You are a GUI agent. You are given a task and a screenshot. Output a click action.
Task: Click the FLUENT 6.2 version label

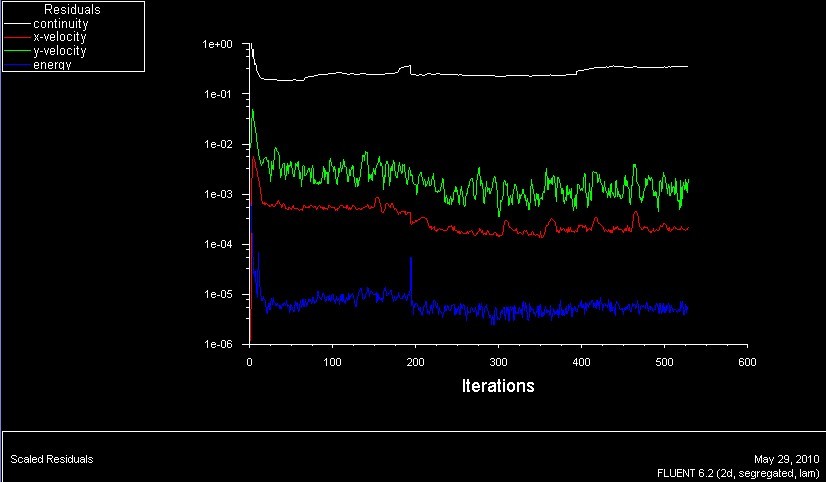click(x=737, y=470)
